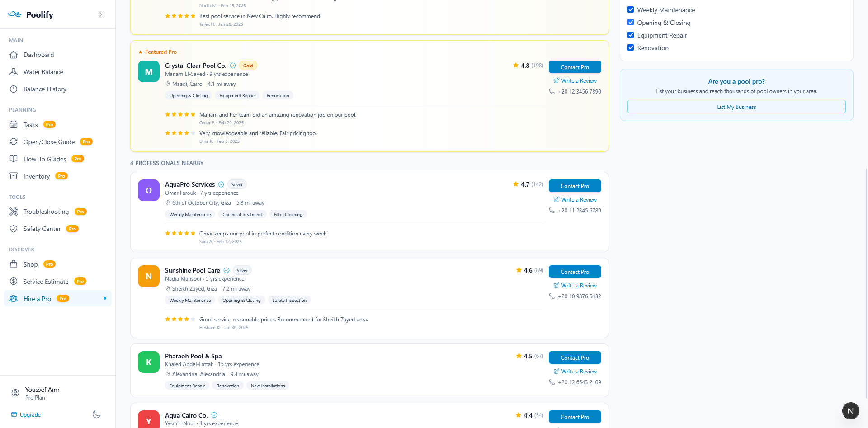The width and height of the screenshot is (868, 428).
Task: Click the location pin for Sheikh Zayed, Giza
Action: pos(168,289)
